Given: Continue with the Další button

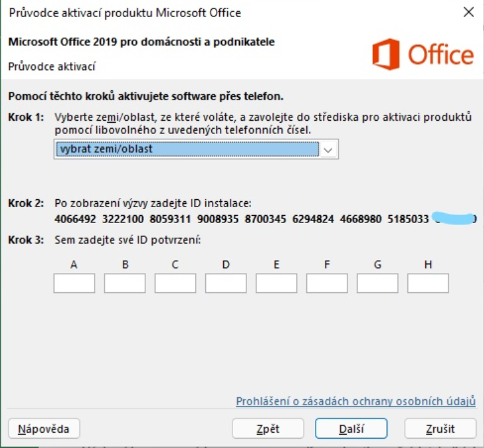Looking at the screenshot, I should 351,429.
